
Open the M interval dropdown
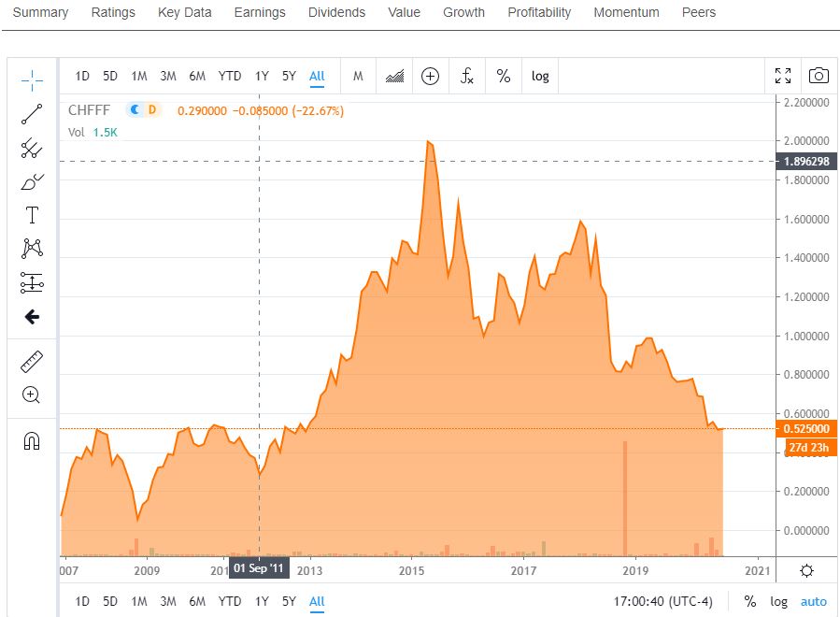point(358,76)
